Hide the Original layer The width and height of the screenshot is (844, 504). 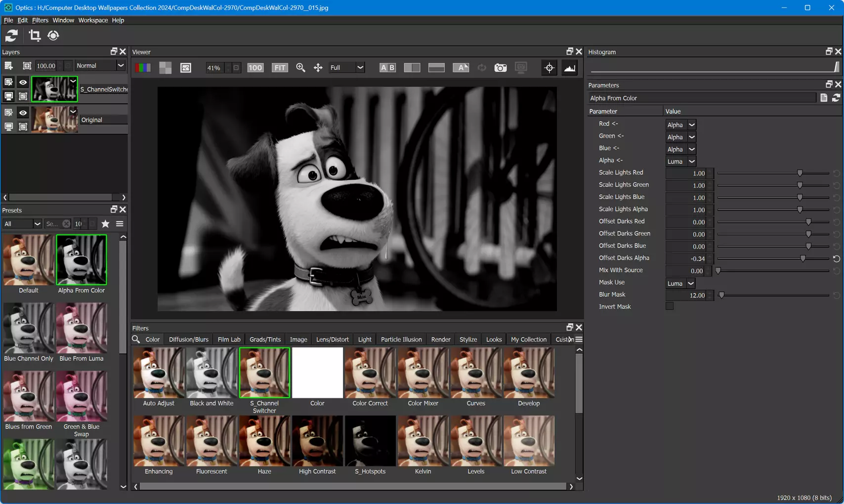click(23, 113)
